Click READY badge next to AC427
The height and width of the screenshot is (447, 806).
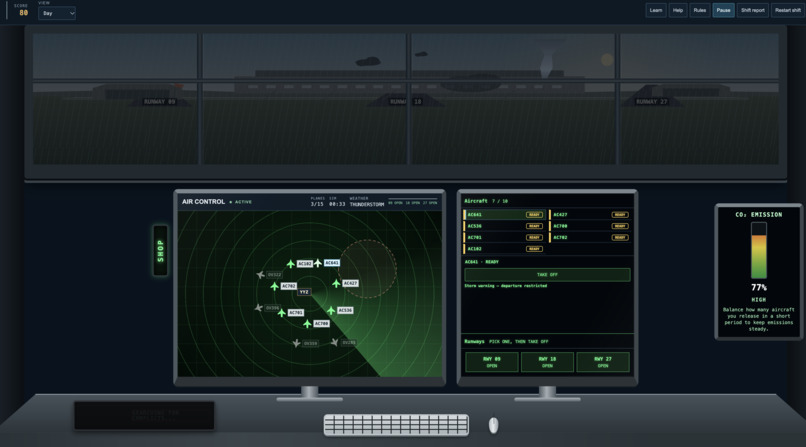click(x=620, y=215)
